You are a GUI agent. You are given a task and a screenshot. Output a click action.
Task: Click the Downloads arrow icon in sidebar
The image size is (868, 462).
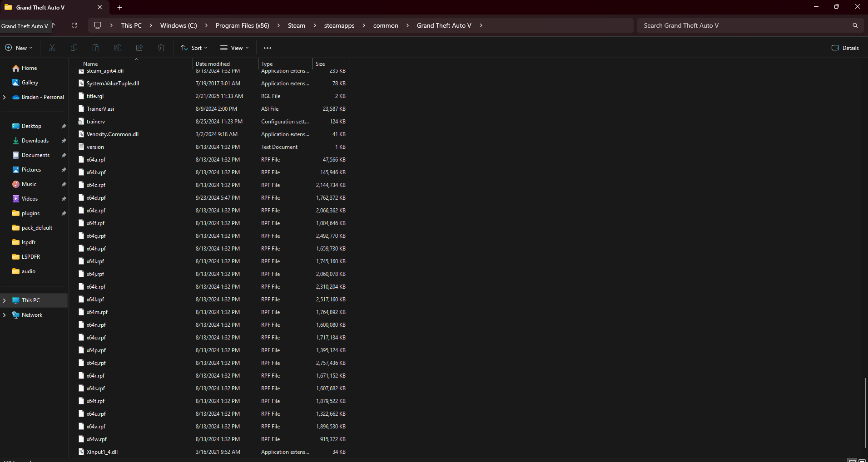(16, 141)
